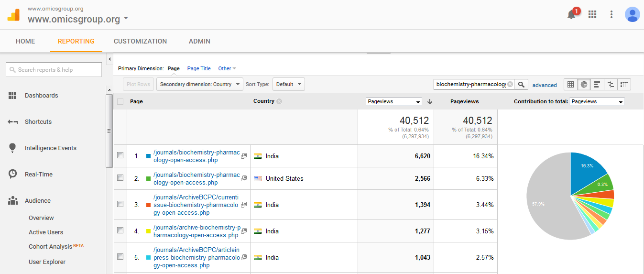644x274 pixels.
Task: Open row 3 page in new window
Action: pos(244,205)
